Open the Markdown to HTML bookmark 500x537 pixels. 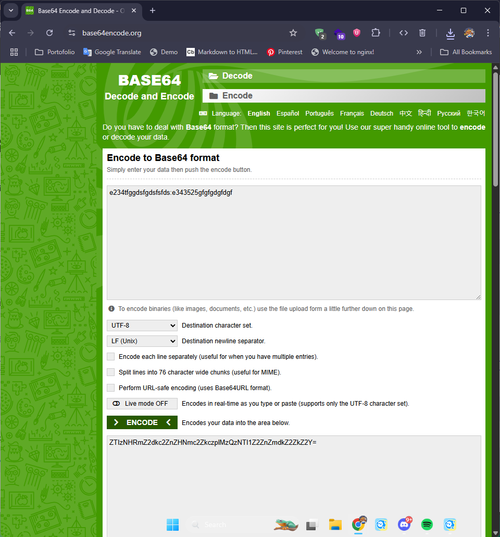tap(222, 52)
